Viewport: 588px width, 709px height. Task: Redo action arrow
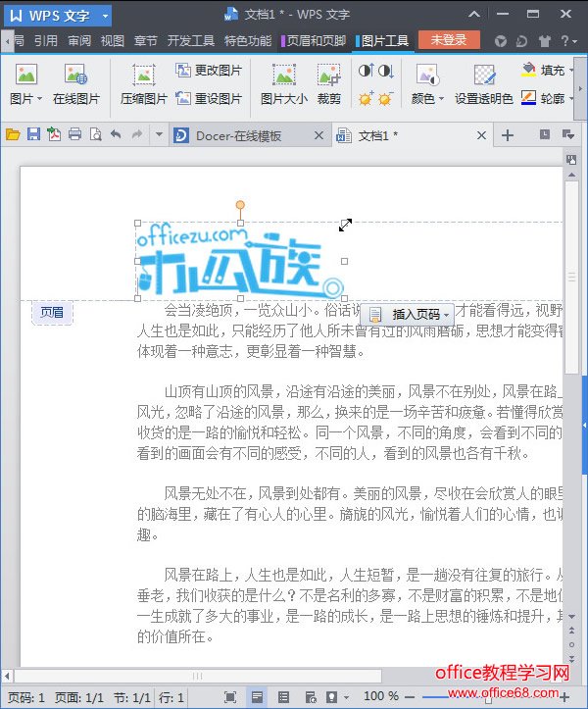(136, 134)
